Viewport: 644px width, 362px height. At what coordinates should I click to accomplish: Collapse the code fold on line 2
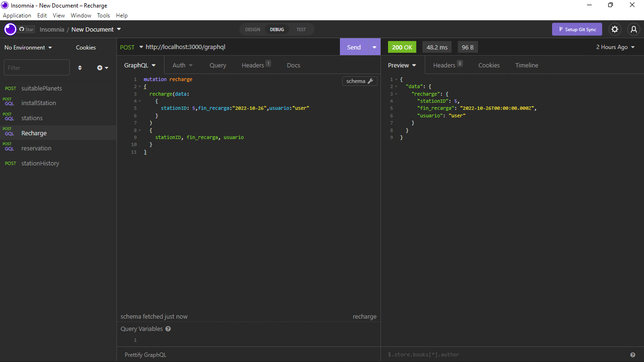pos(140,87)
